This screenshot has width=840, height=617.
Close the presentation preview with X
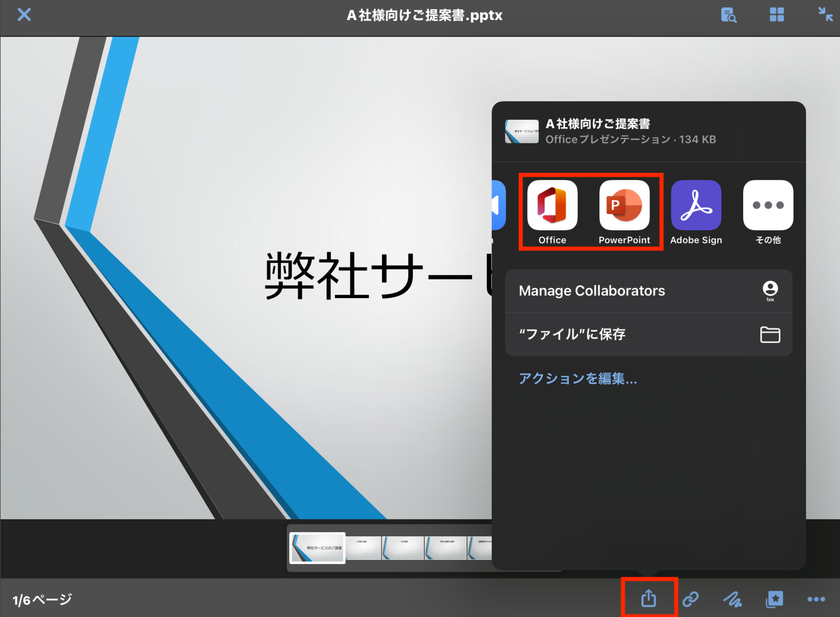pos(24,15)
